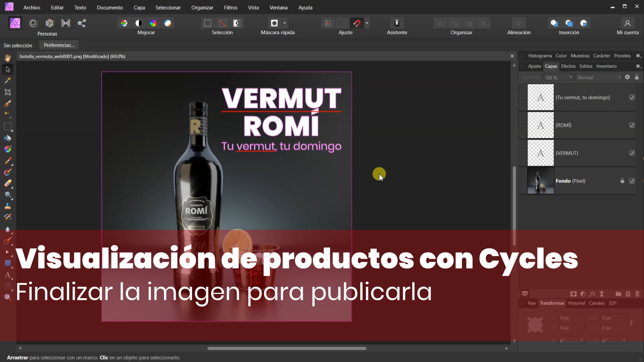Expand the snapping options arrow
The image size is (644, 362).
[367, 23]
